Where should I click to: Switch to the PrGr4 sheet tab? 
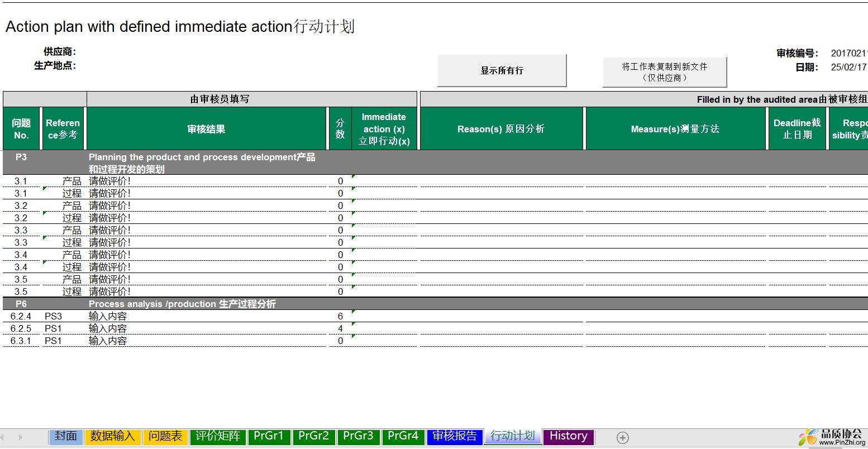coord(403,436)
